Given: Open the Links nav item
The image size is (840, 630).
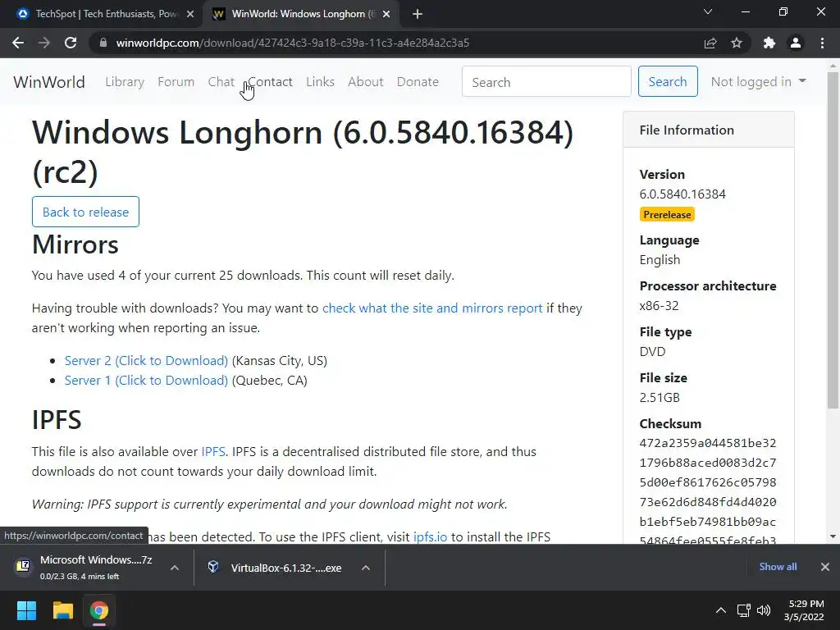Looking at the screenshot, I should [321, 82].
